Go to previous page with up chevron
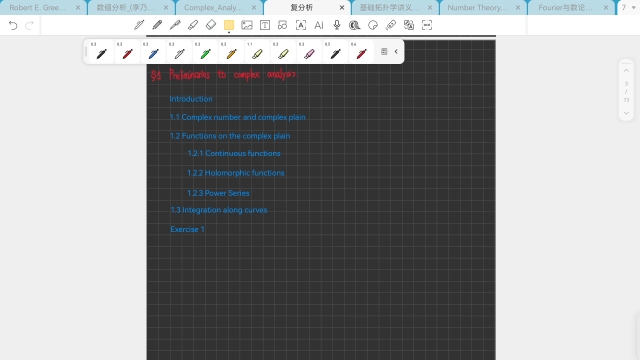The image size is (640, 360). click(626, 71)
